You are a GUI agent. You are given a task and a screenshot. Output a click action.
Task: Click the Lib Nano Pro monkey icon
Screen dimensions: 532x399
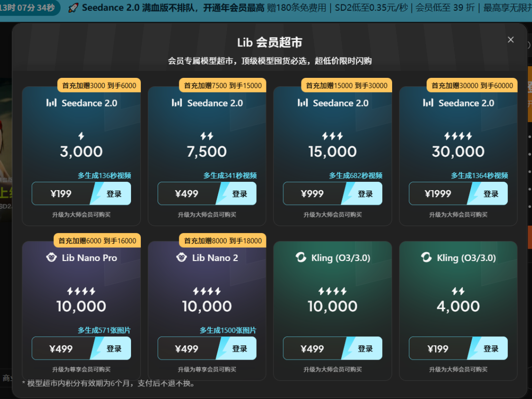pyautogui.click(x=51, y=258)
